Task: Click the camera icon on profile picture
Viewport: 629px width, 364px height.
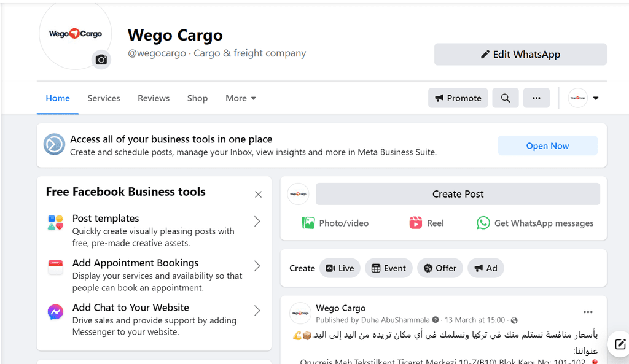Action: tap(101, 60)
